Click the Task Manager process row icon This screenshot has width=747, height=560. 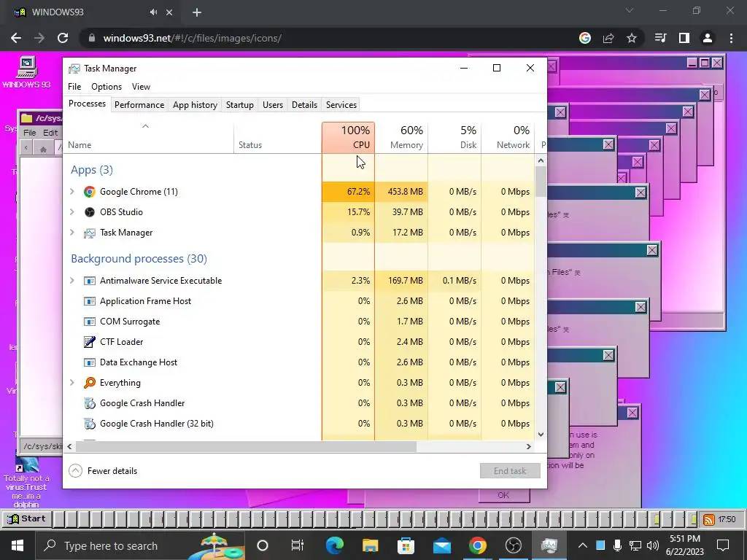pyautogui.click(x=89, y=233)
